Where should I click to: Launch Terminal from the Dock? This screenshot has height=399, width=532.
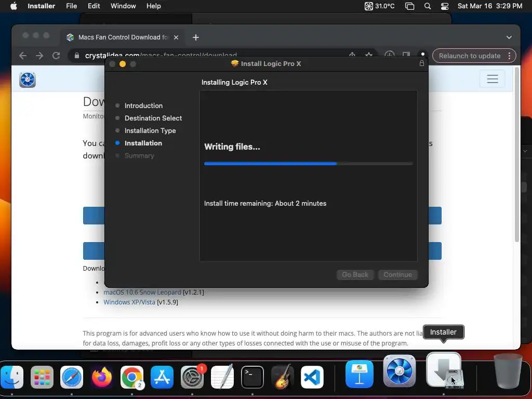tap(252, 377)
